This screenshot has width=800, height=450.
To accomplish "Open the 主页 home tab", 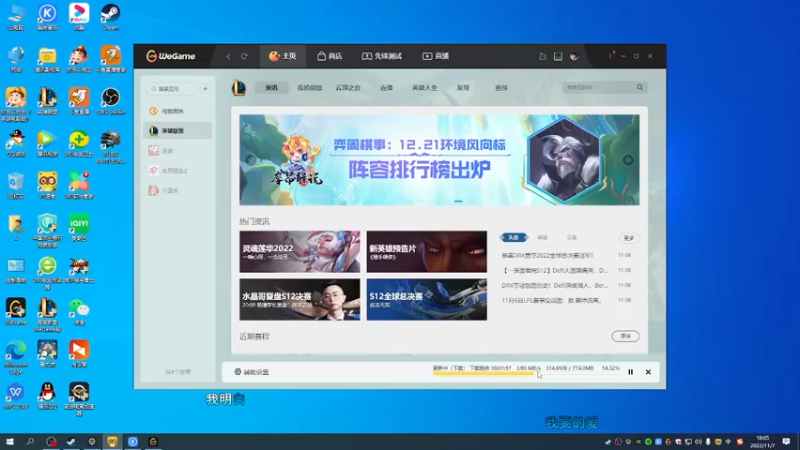I will [x=283, y=56].
